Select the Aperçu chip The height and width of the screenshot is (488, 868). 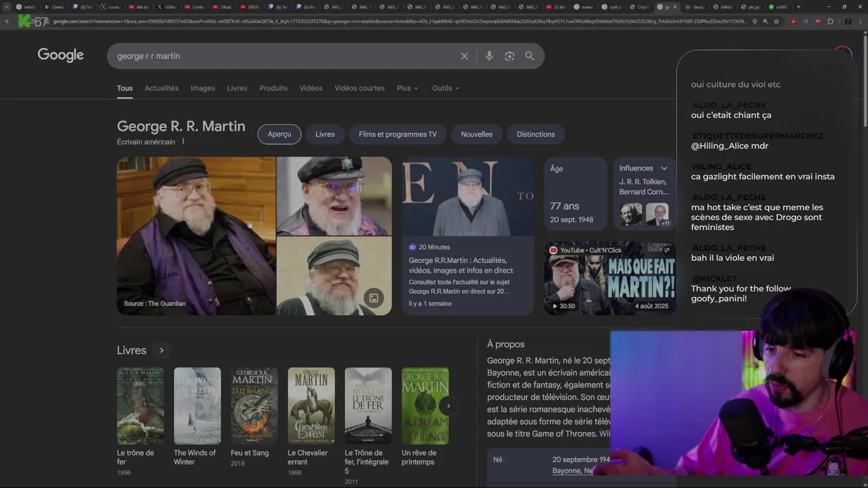(x=279, y=134)
